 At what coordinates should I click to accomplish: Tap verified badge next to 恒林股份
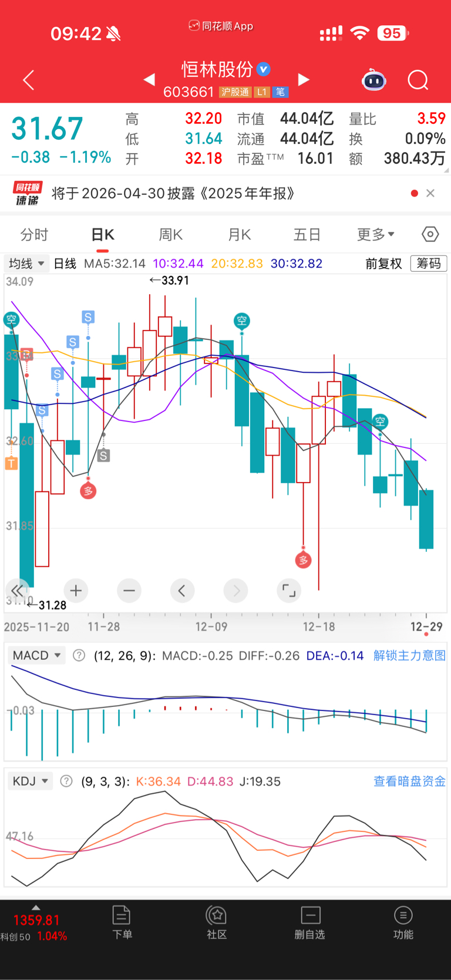264,69
